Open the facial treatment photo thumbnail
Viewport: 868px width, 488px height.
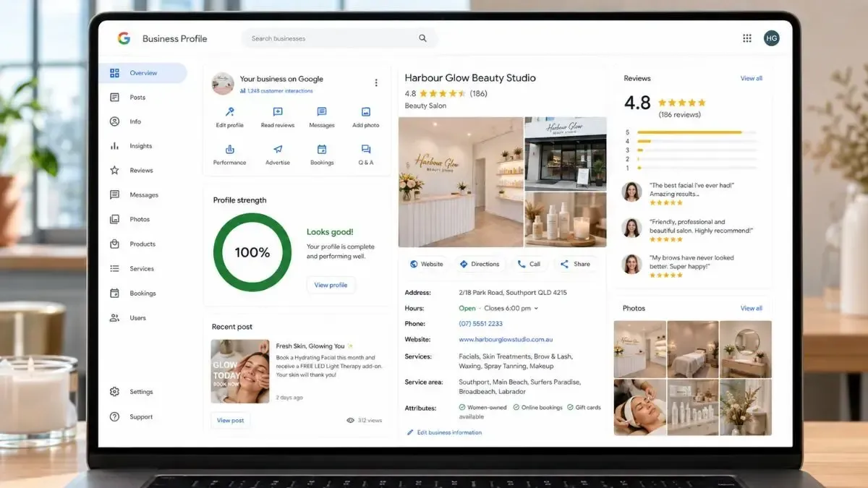point(639,408)
